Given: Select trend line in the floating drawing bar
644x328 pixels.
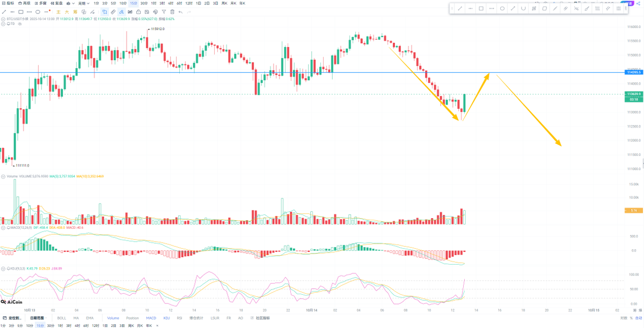Looking at the screenshot, I should [x=460, y=8].
